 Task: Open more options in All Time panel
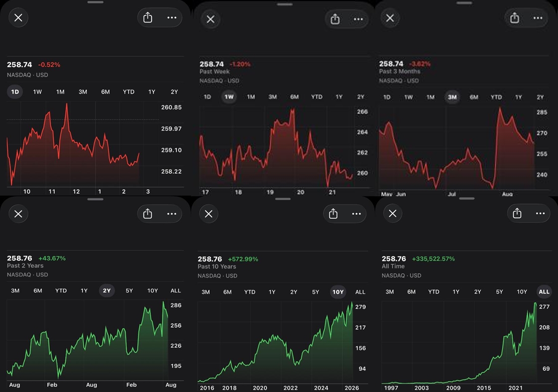click(540, 213)
